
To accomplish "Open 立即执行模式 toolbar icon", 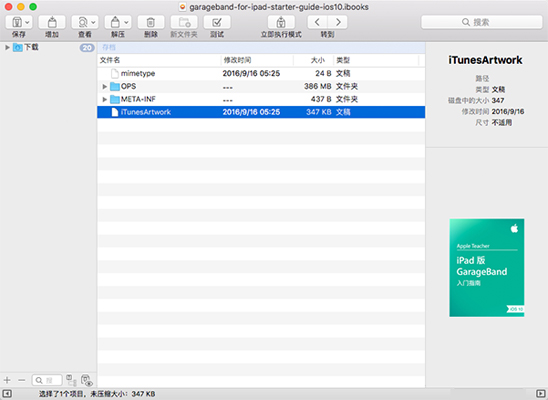I will click(x=281, y=22).
